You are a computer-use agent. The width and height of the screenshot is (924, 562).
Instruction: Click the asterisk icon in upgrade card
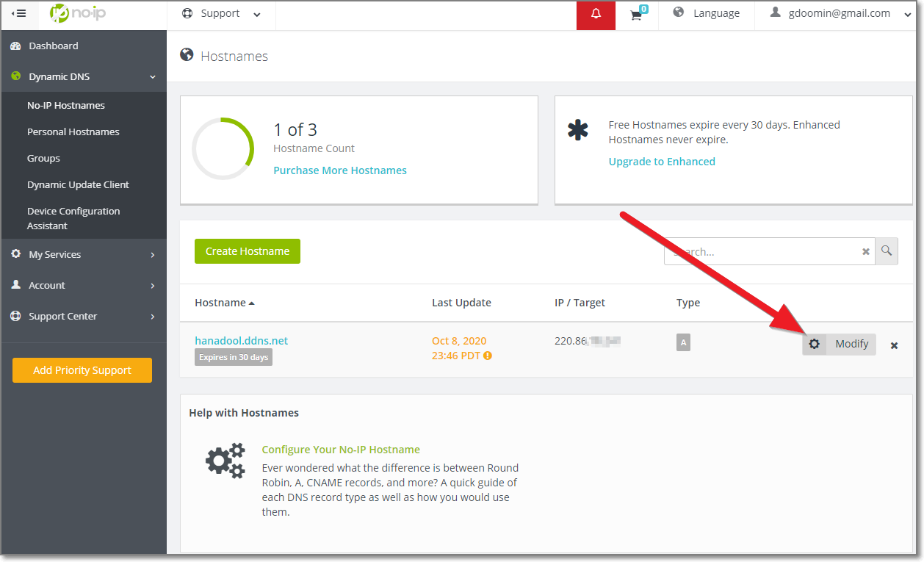tap(578, 130)
